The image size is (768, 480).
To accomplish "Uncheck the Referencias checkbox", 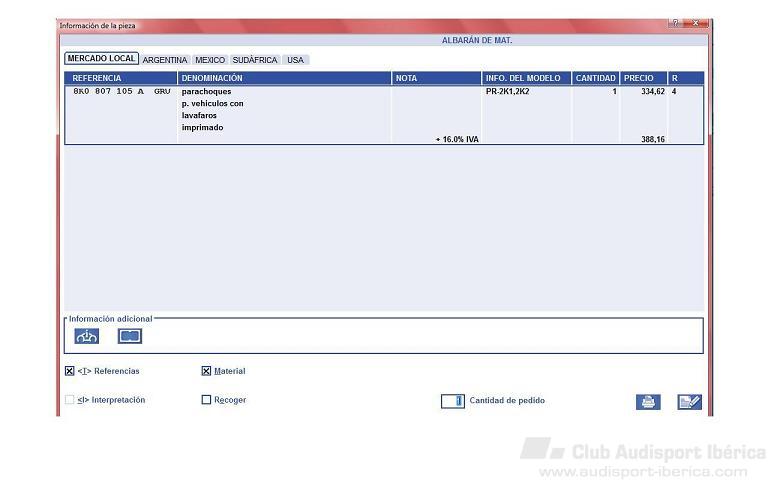I will click(70, 371).
